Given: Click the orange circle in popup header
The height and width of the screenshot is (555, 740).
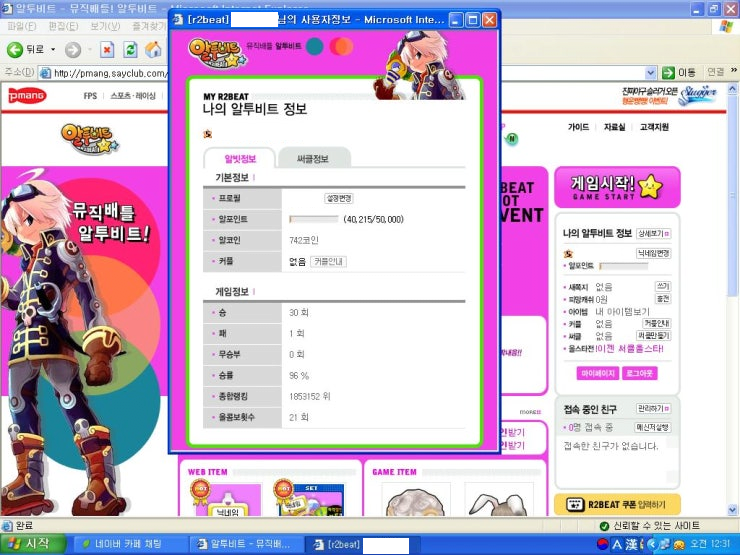Looking at the screenshot, I should click(x=341, y=47).
